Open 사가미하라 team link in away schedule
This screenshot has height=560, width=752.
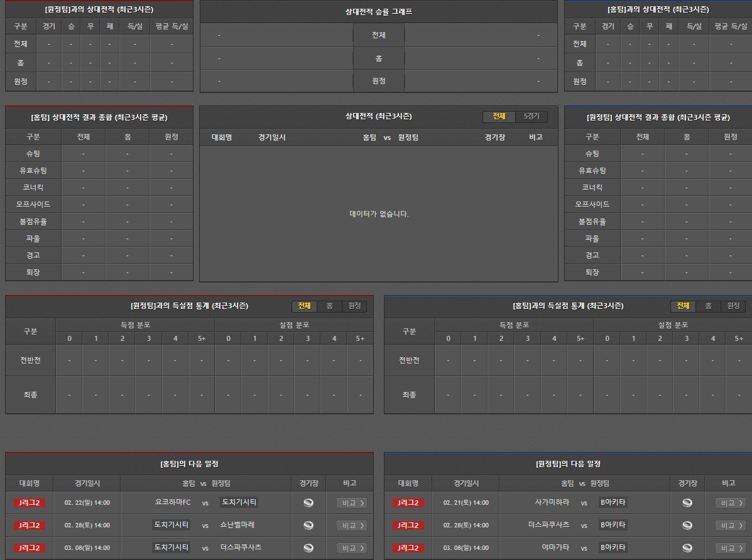(x=552, y=502)
